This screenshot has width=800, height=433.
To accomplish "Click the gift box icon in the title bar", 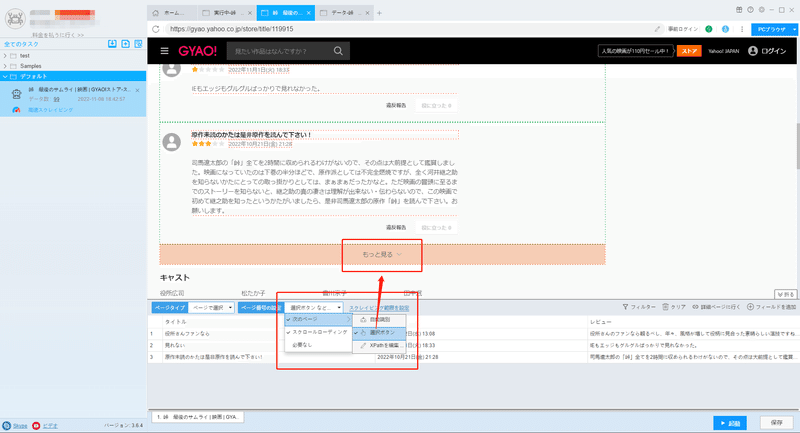I will pyautogui.click(x=739, y=10).
